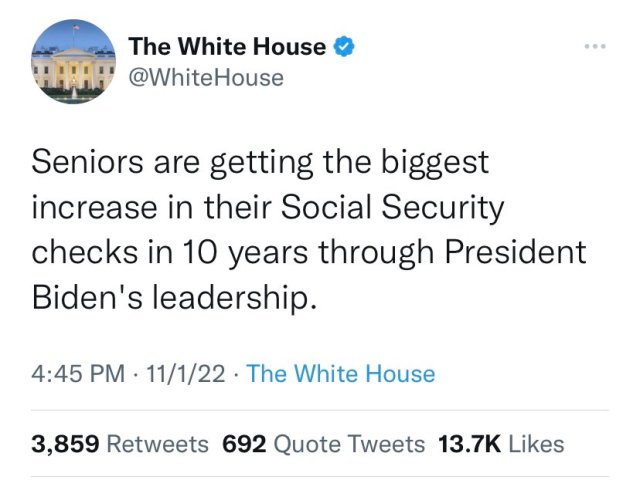
Task: Click the @WhiteHouse handle
Action: coord(205,77)
